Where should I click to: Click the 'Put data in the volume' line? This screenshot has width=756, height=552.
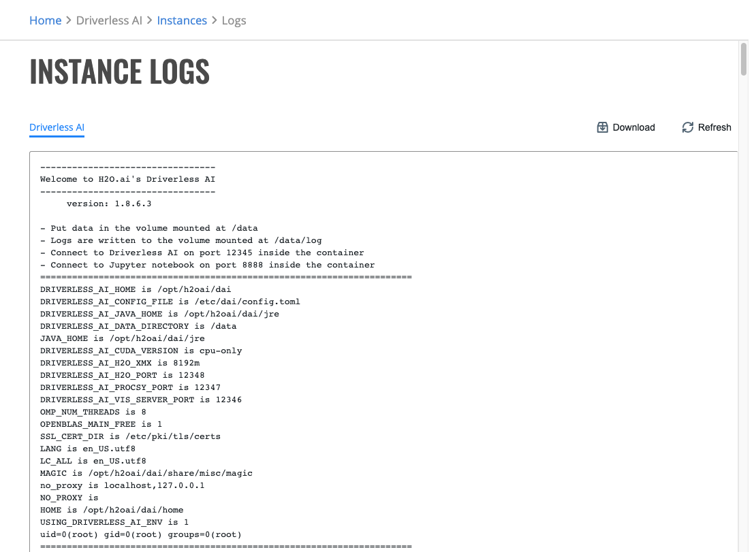click(149, 228)
